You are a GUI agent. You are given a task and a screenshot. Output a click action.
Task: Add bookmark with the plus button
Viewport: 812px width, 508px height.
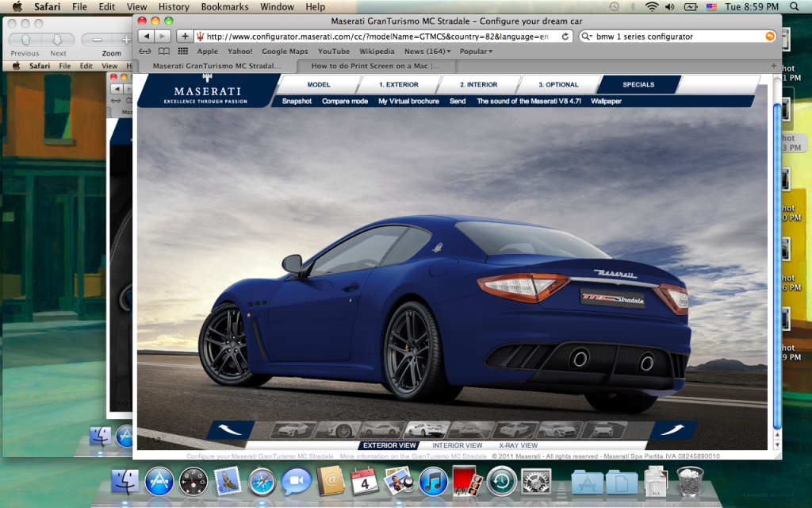point(185,37)
